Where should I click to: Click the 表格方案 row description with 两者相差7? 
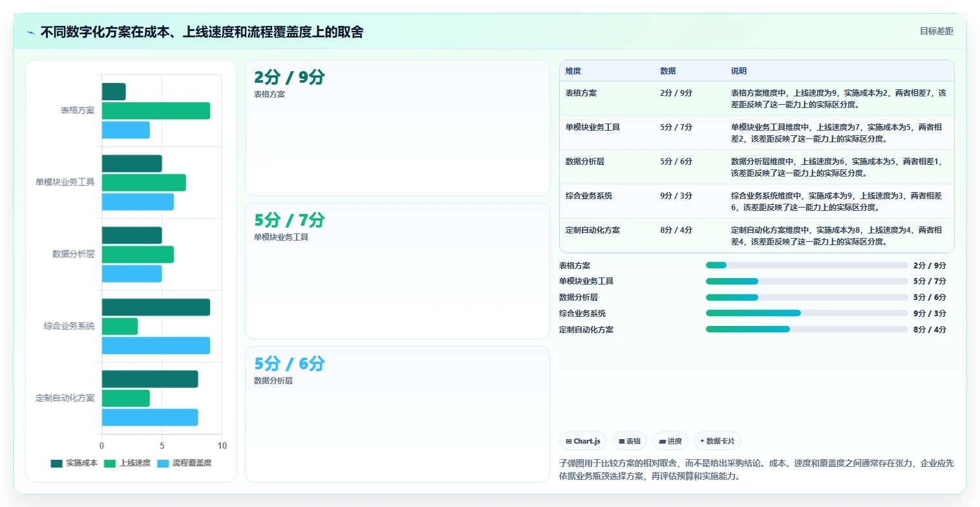pyautogui.click(x=838, y=98)
